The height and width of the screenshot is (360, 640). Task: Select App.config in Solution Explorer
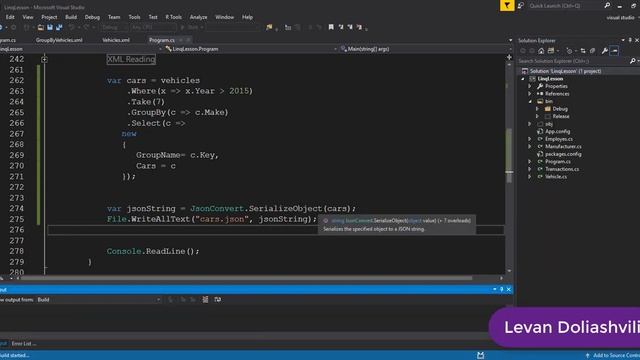click(557, 131)
